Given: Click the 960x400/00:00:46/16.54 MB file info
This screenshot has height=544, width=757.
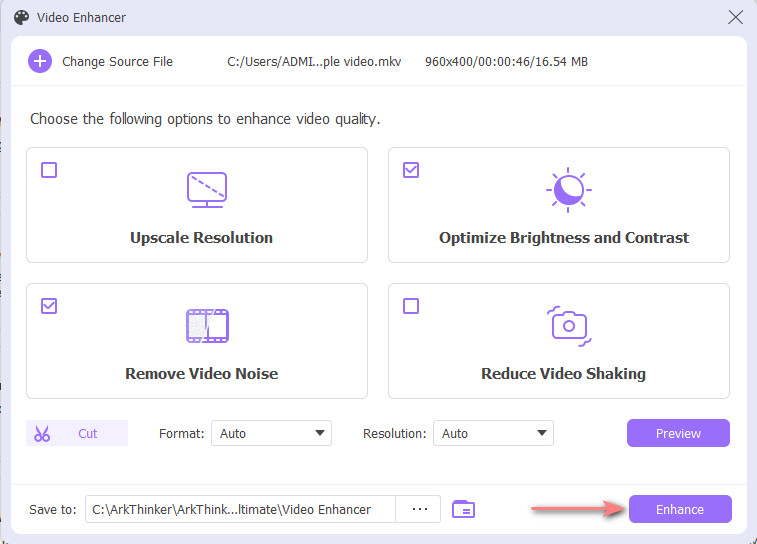Looking at the screenshot, I should tap(506, 62).
